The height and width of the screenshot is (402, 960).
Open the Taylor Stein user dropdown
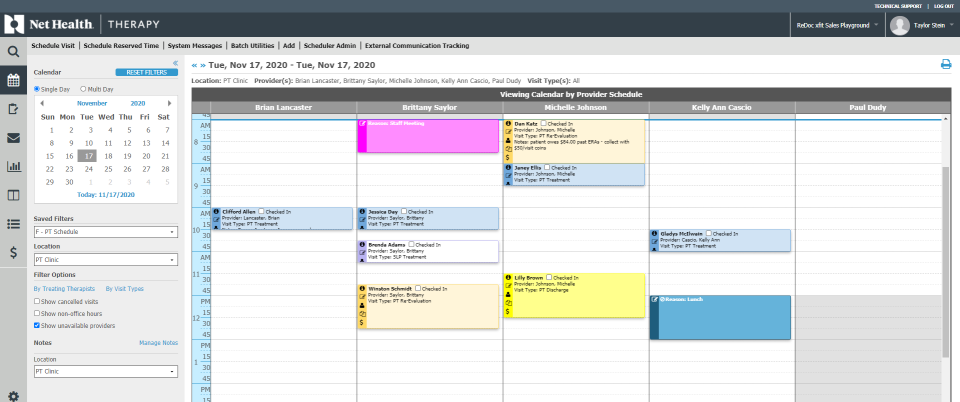(x=919, y=25)
